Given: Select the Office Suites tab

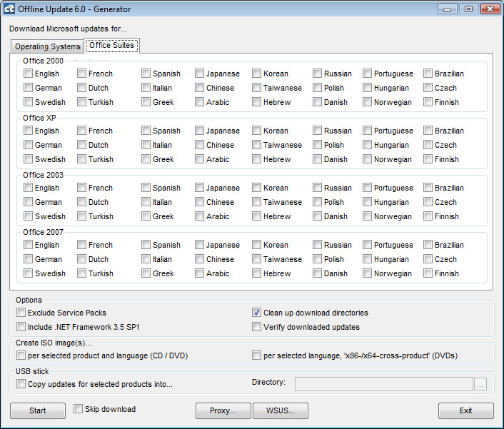Looking at the screenshot, I should click(111, 45).
